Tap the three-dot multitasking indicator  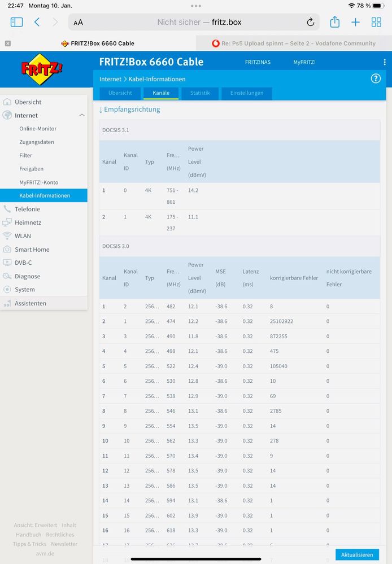coord(196,6)
